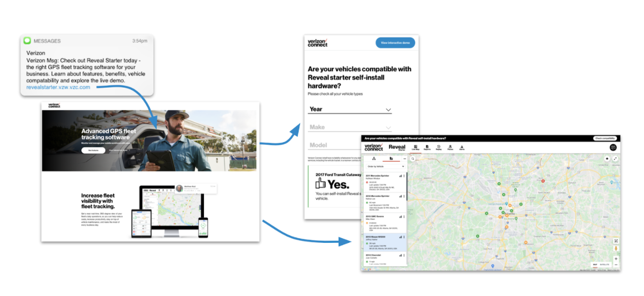Click the map layers icon

pos(607,159)
